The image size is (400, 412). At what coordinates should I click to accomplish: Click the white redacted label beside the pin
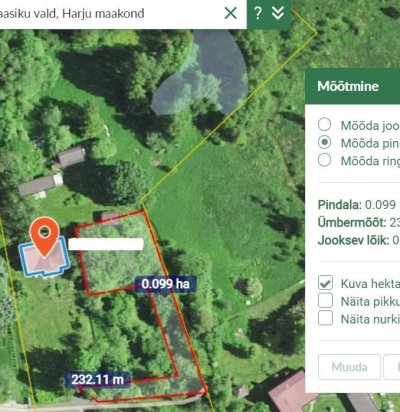tap(106, 244)
